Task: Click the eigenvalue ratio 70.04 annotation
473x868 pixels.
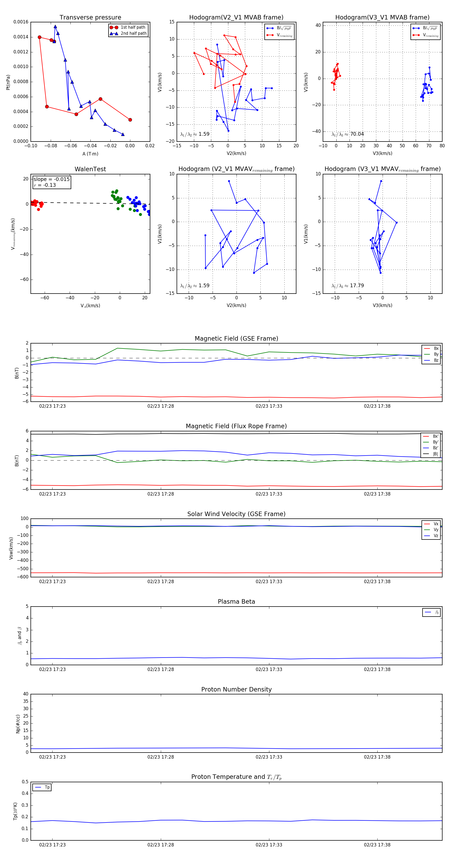Action: tap(348, 134)
